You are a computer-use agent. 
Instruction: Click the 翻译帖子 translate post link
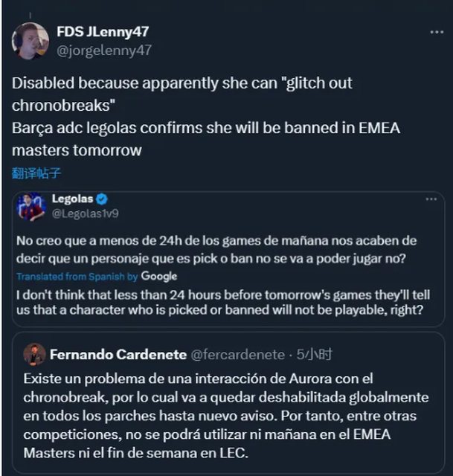(x=36, y=173)
